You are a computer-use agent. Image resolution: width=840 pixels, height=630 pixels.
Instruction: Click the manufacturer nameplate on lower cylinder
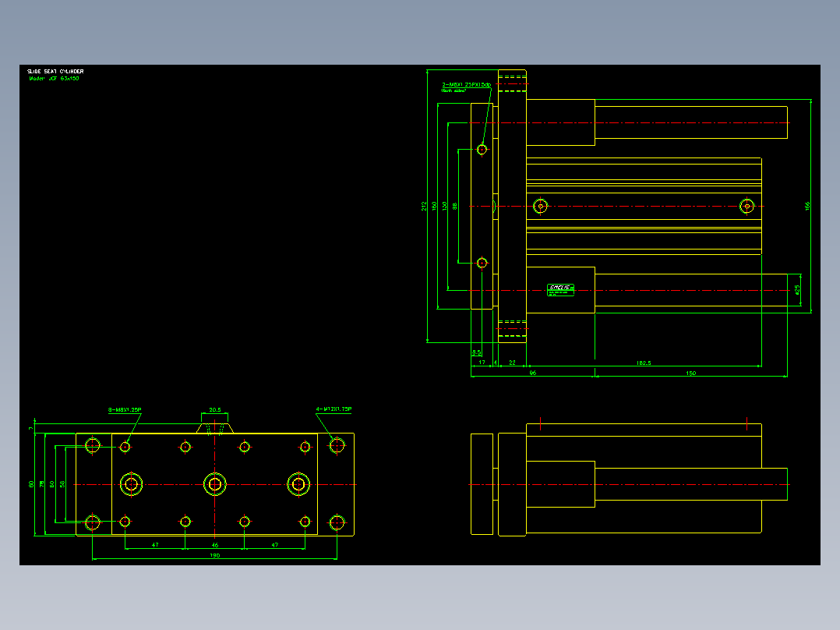[x=560, y=290]
